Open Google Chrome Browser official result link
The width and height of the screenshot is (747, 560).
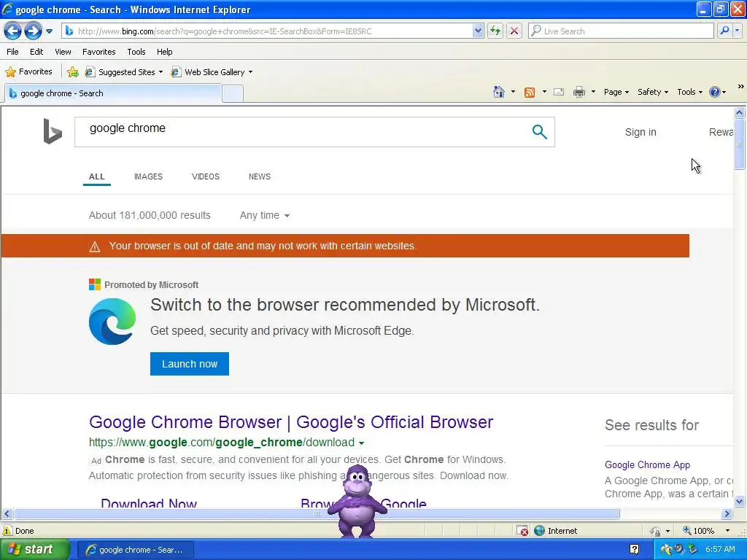pyautogui.click(x=291, y=422)
